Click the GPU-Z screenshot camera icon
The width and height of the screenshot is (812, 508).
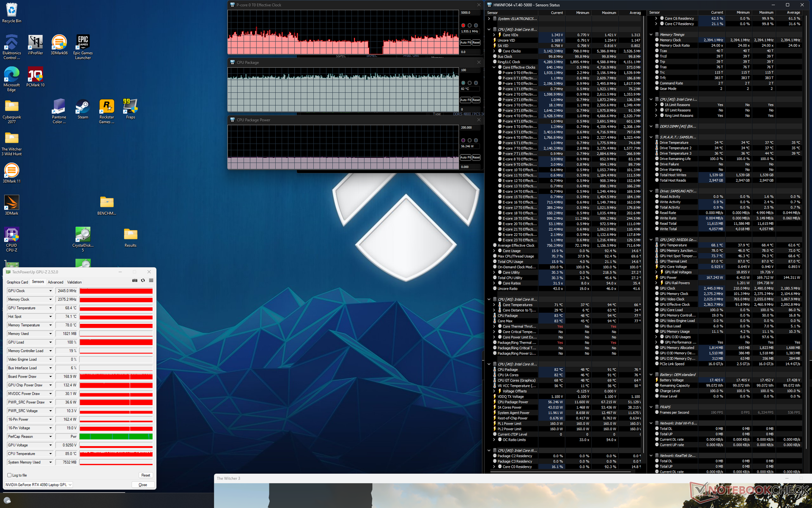[x=134, y=280]
